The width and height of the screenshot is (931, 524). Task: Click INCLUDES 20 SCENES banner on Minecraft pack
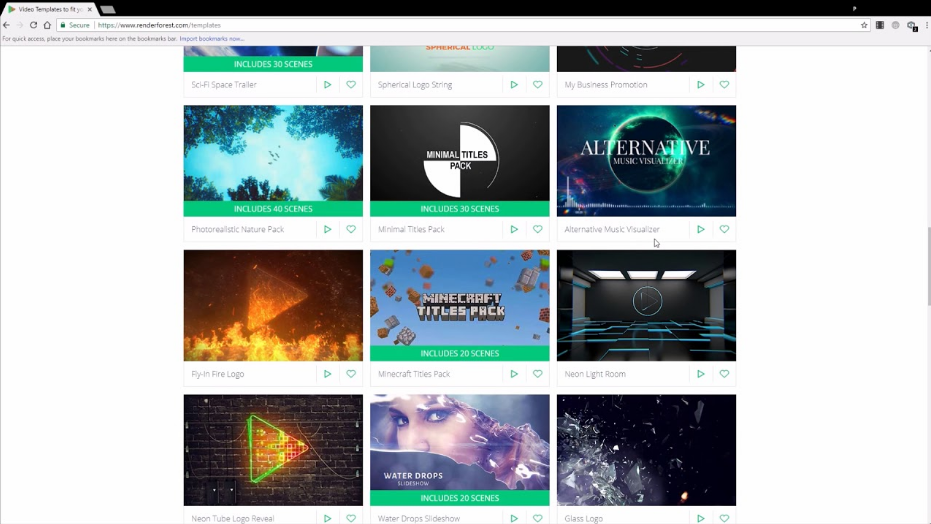point(460,353)
